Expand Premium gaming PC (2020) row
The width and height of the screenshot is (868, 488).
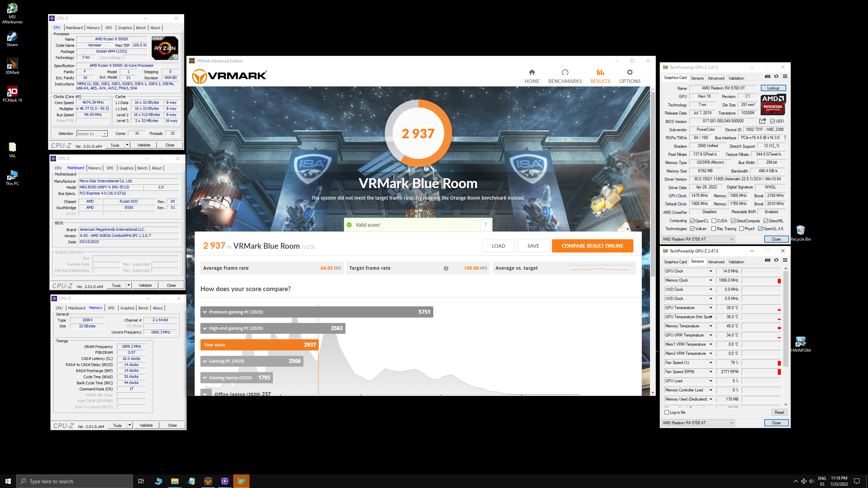(317, 312)
